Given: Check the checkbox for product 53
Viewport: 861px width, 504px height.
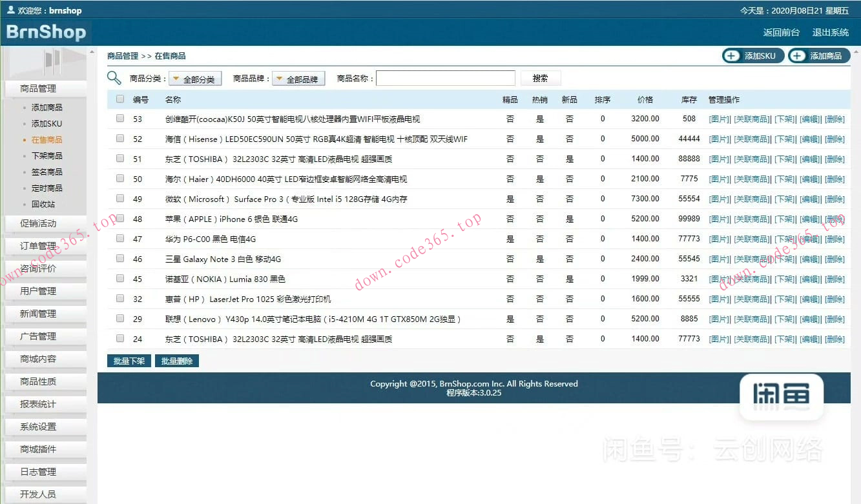Looking at the screenshot, I should pos(119,119).
